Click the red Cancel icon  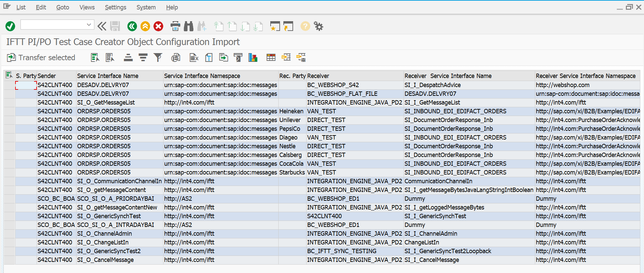158,26
